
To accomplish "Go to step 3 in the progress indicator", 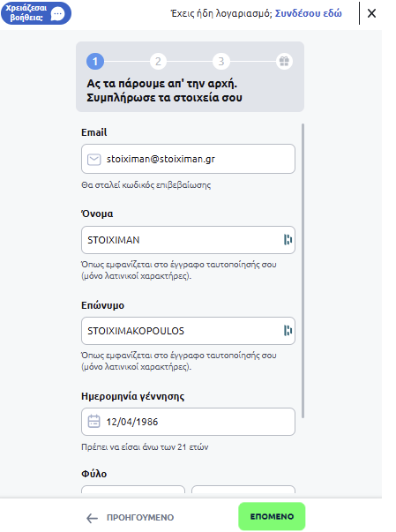I will (x=221, y=62).
